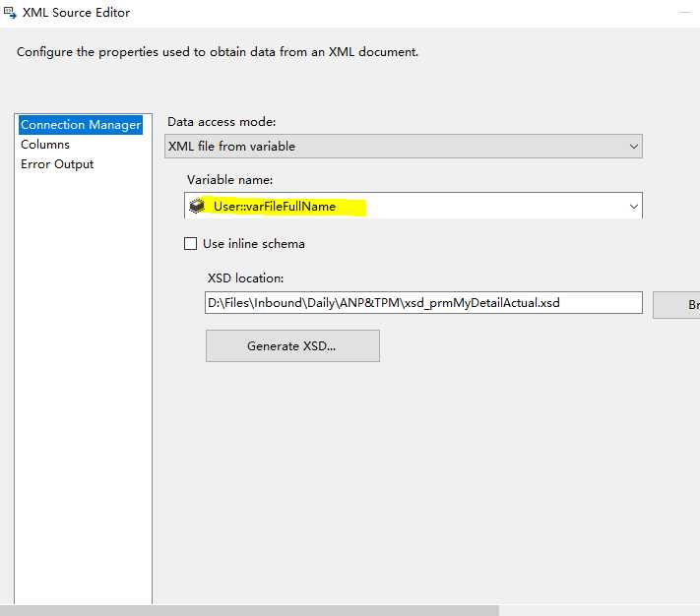
Task: Click the XML Source Editor title bar text
Action: 76,13
